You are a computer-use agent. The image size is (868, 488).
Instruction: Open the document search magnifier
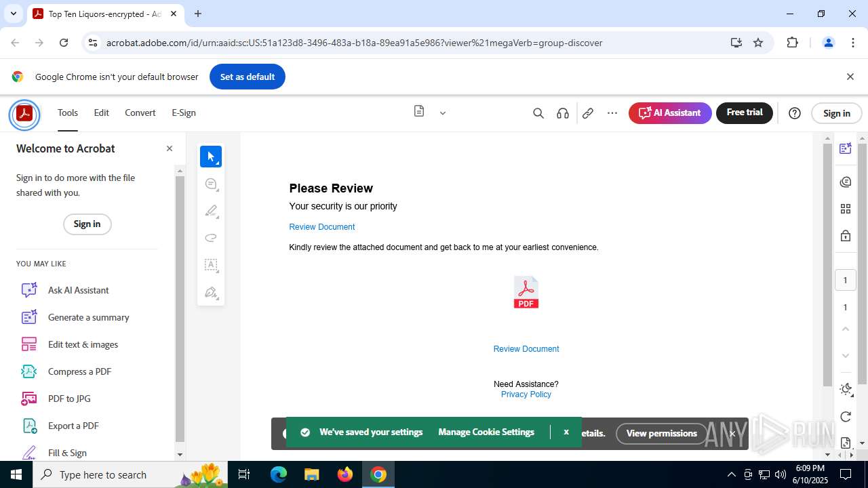click(x=538, y=113)
